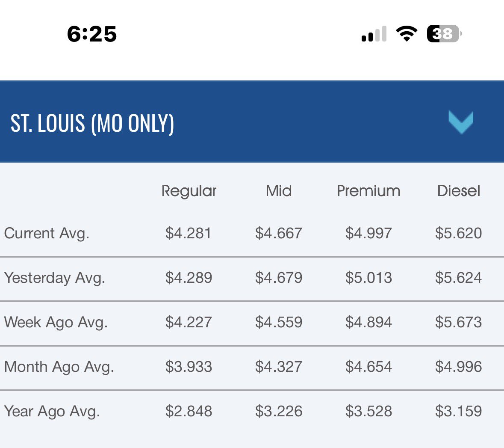Select the Diesel column header
Viewport: 504px width, 448px height.
459,190
